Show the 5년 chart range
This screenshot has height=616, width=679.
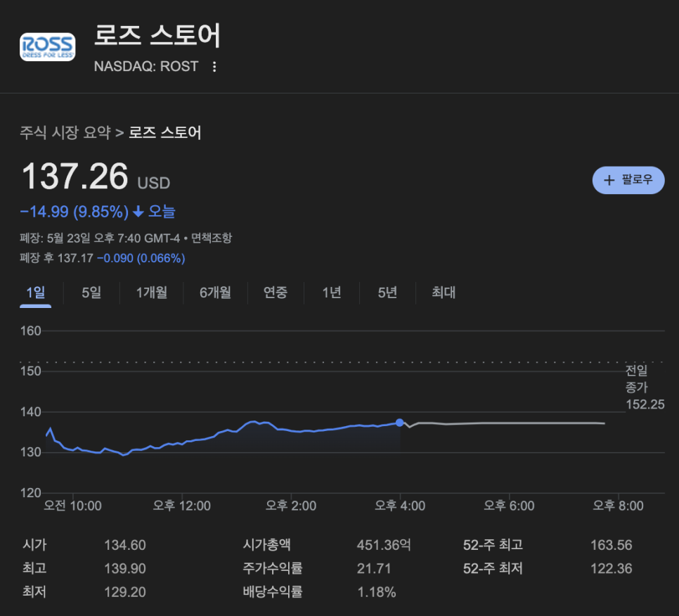point(387,293)
